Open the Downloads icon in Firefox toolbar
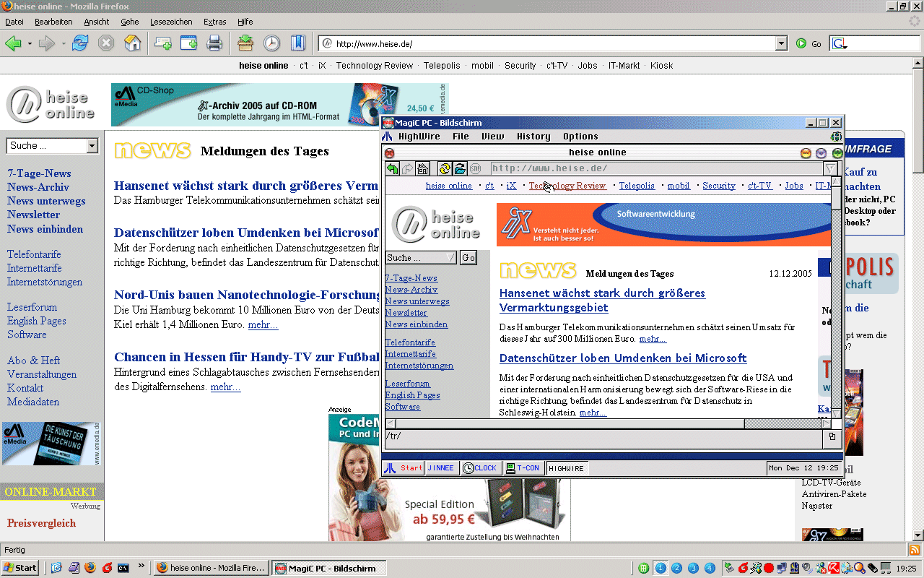This screenshot has height=578, width=924. [x=245, y=43]
